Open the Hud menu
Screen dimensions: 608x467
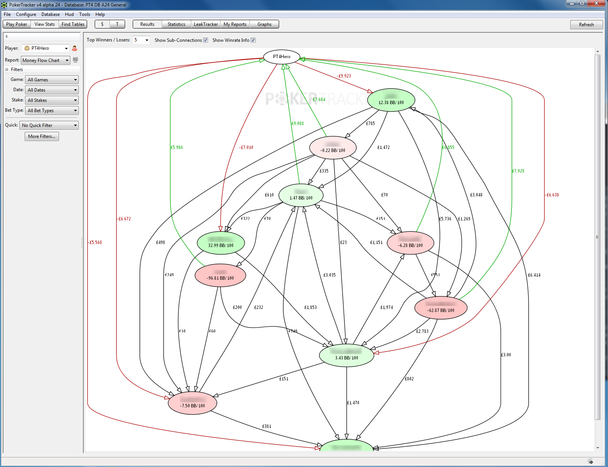(69, 14)
